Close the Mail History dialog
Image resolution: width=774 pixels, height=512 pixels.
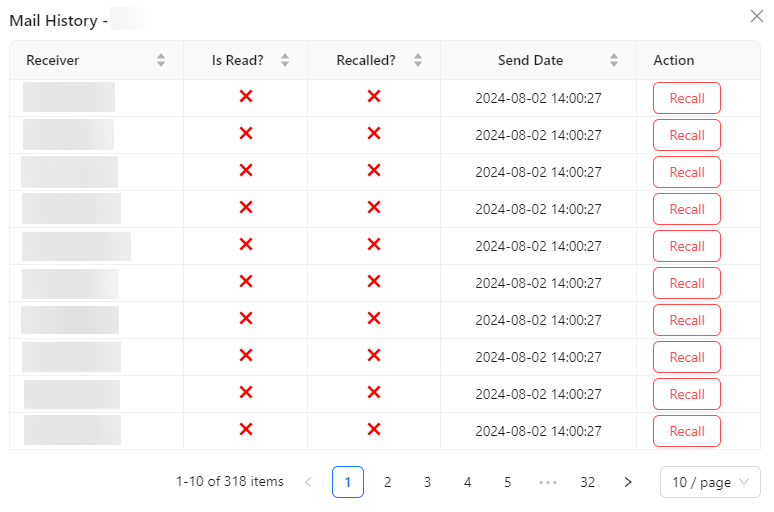point(756,16)
